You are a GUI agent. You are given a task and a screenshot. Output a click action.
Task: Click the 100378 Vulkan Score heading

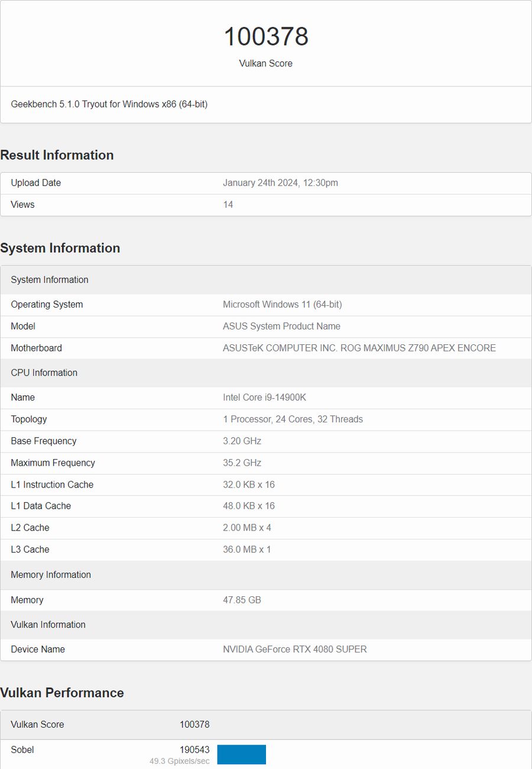pyautogui.click(x=266, y=37)
